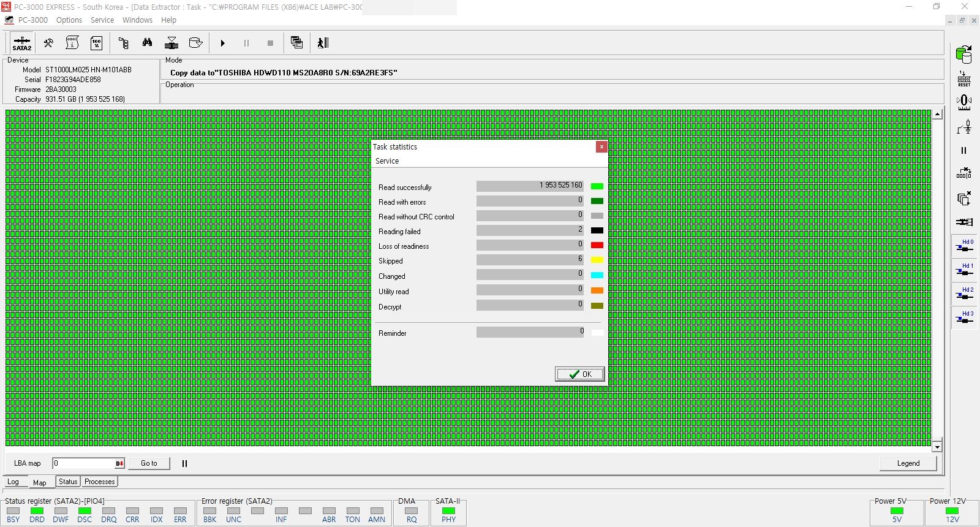Viewport: 980px width, 527px height.
Task: Select head Hd 2 button
Action: [965, 294]
